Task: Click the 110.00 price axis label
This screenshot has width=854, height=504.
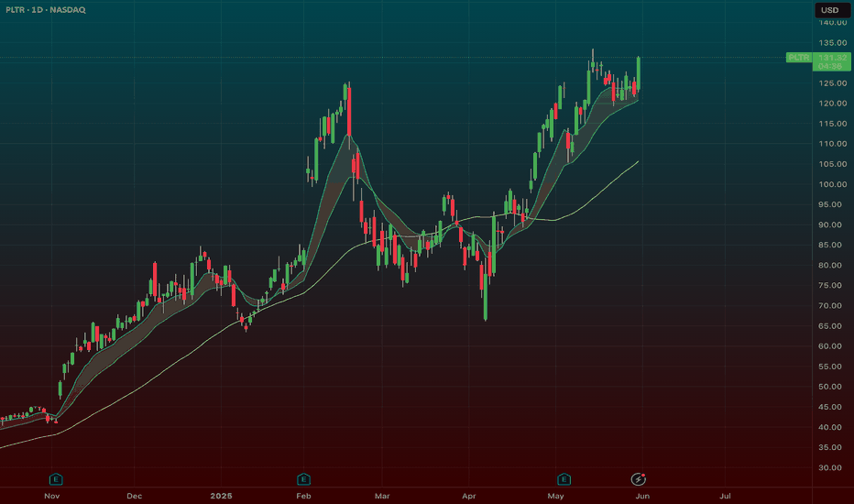Action: click(x=833, y=144)
